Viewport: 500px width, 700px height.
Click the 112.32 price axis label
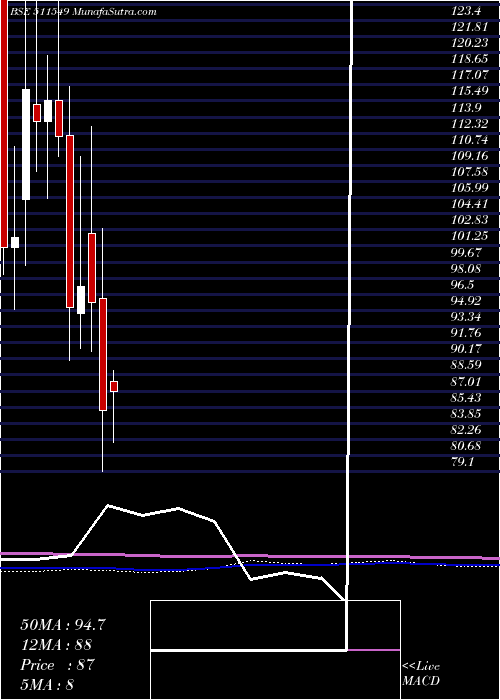pyautogui.click(x=470, y=124)
